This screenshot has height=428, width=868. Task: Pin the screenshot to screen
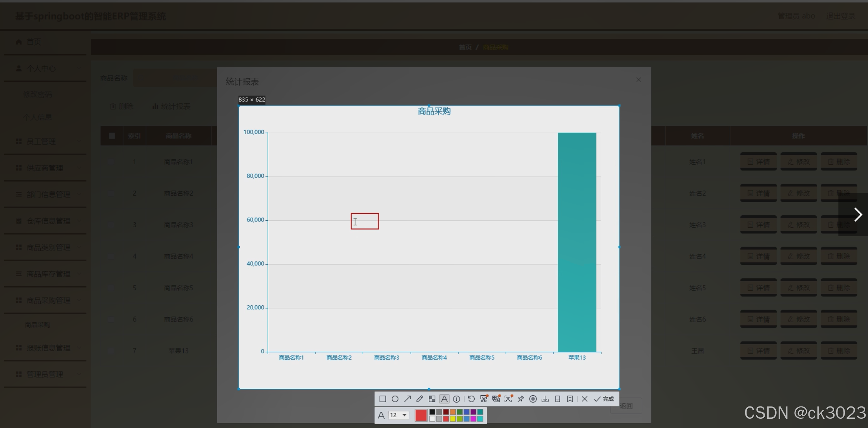(521, 399)
